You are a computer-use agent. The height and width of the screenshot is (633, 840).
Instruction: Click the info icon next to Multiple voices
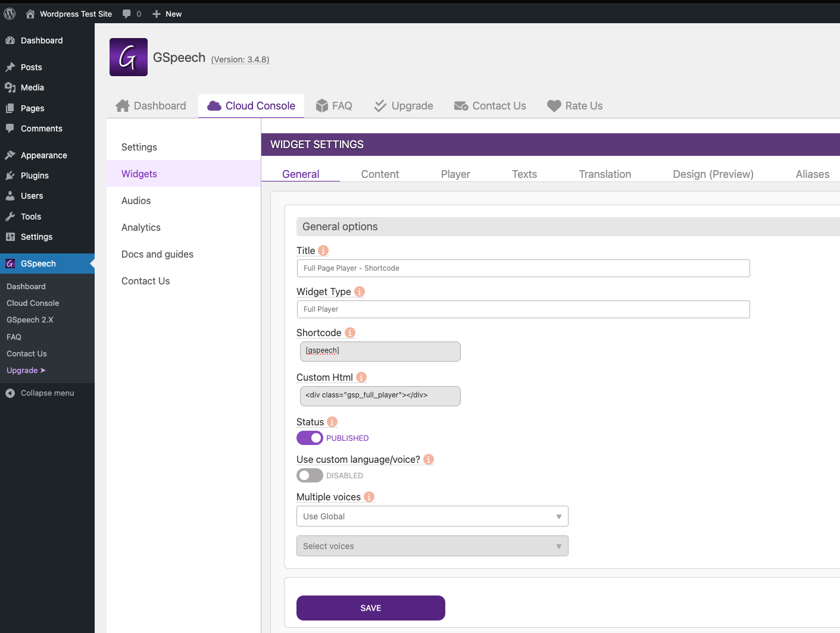click(369, 497)
